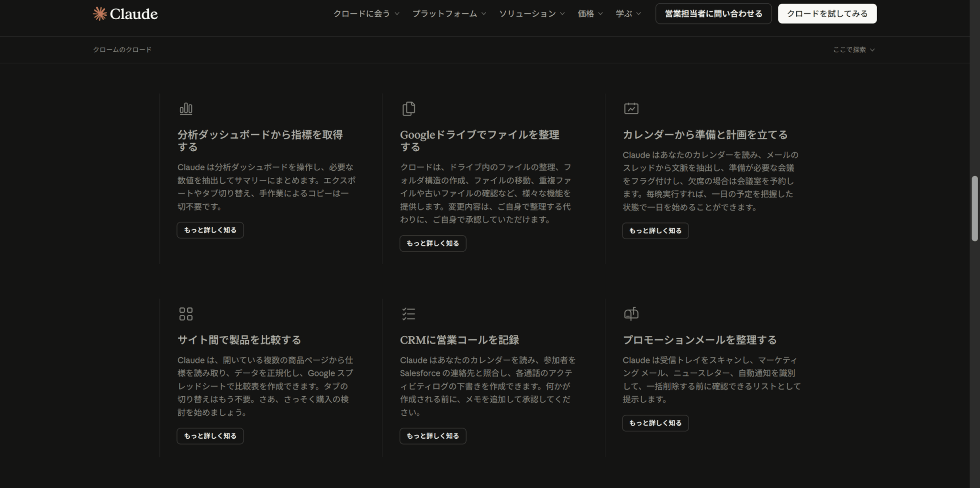Screen dimensions: 980x488
Task: Click もっと詳しく知る under Googleドライブ card
Action: [433, 244]
